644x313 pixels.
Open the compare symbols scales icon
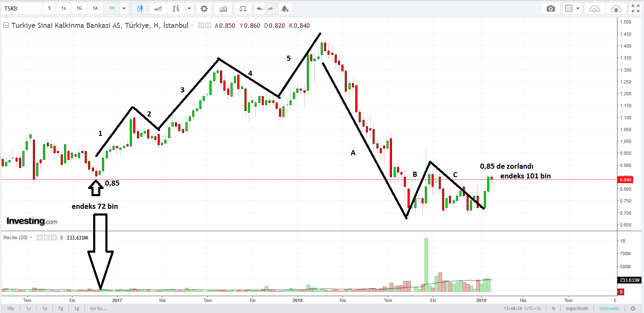[243, 8]
